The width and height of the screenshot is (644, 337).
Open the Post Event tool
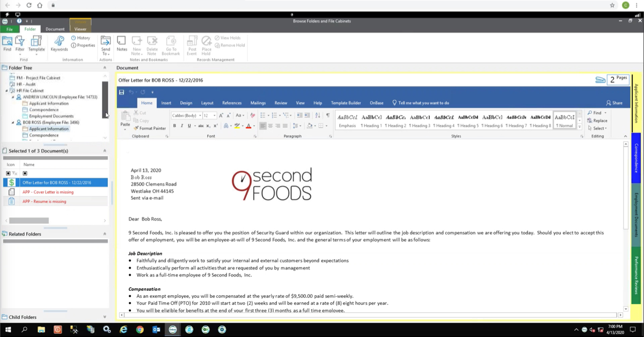tap(192, 43)
